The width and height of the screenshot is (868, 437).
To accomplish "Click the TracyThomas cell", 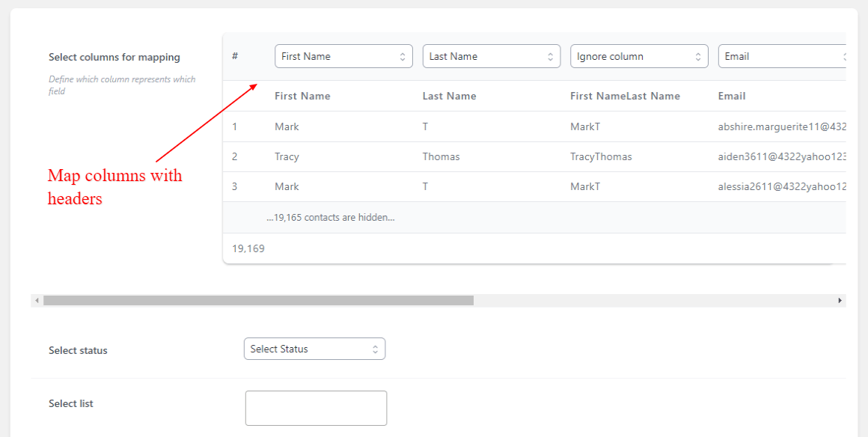I will tap(601, 156).
